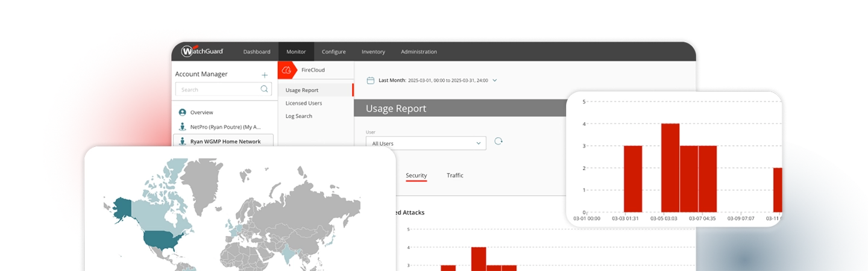Switch to the Security tab
The height and width of the screenshot is (271, 868).
coord(416,175)
